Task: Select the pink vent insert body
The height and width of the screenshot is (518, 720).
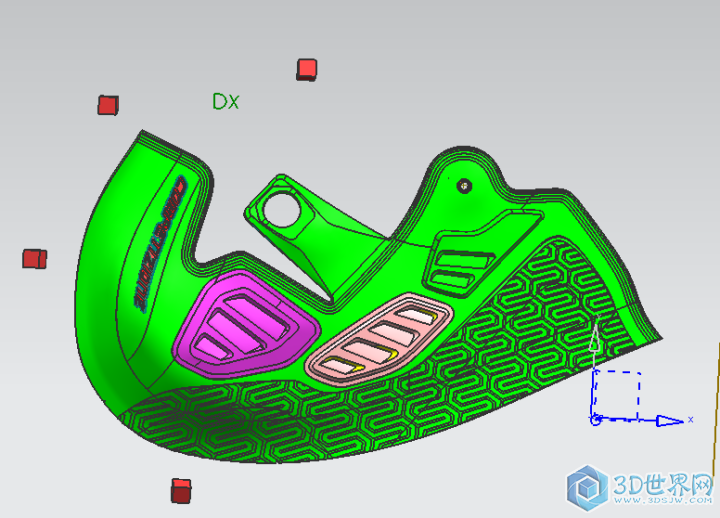Action: (379, 338)
